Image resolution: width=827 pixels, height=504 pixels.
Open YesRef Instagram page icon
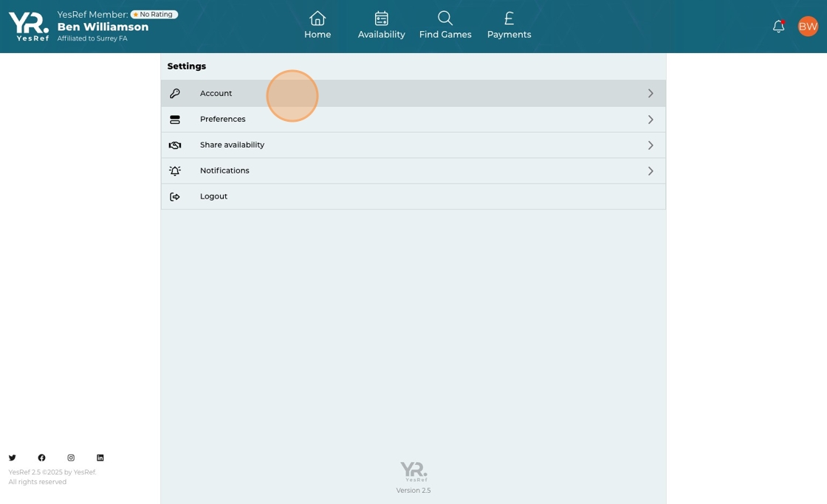click(71, 458)
